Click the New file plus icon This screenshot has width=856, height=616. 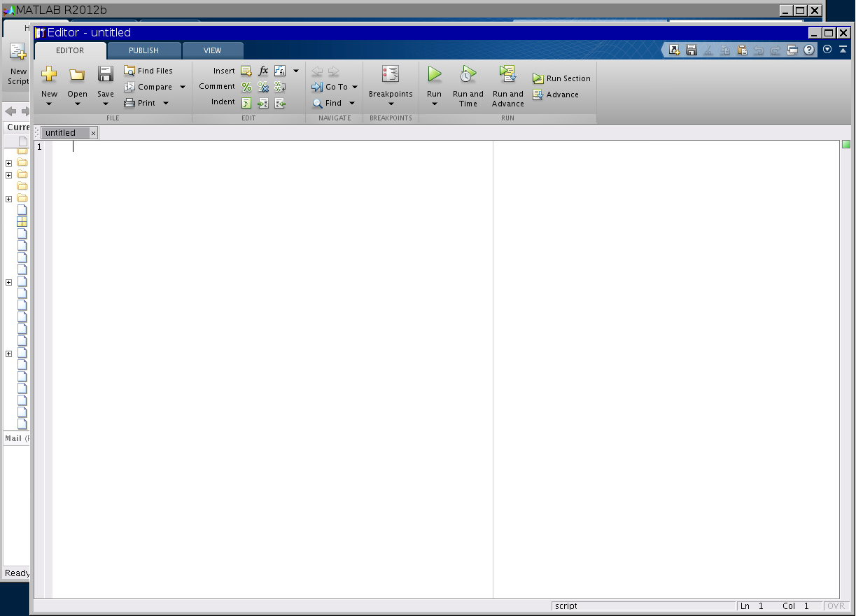(x=49, y=73)
